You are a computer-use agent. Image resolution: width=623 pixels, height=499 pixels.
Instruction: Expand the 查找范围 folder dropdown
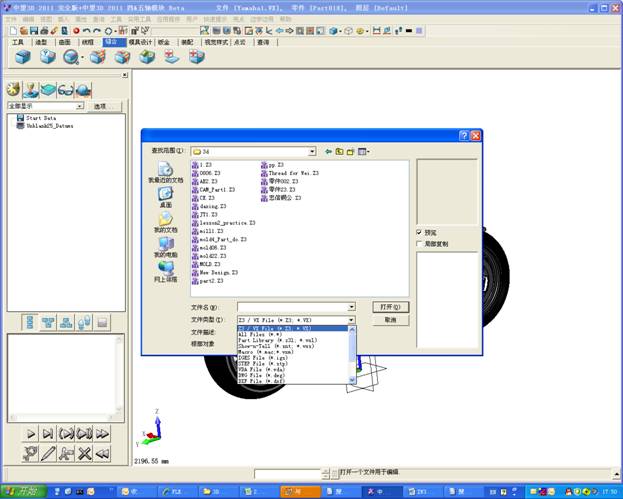click(x=312, y=151)
